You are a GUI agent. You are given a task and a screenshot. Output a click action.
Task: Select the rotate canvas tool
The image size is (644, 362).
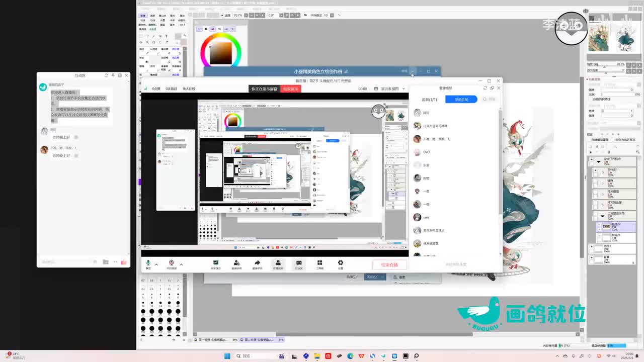(154, 42)
